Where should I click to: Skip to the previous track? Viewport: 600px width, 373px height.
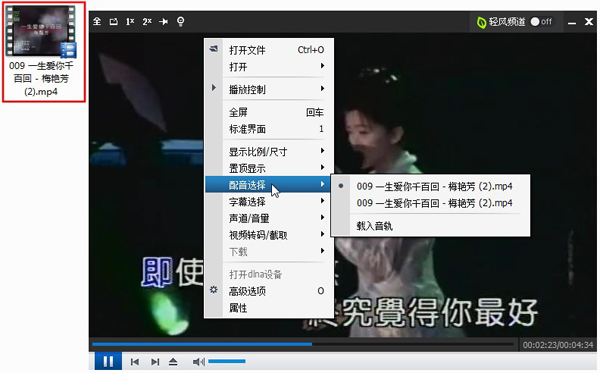tap(135, 362)
